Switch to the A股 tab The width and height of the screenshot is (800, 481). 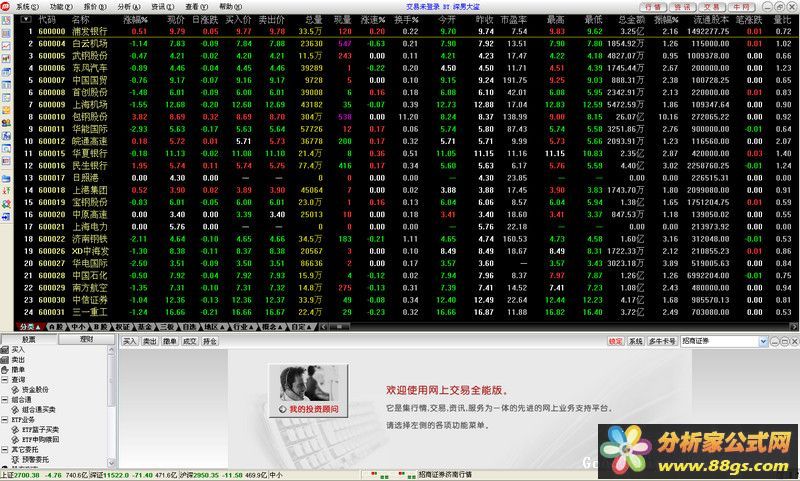(x=56, y=326)
